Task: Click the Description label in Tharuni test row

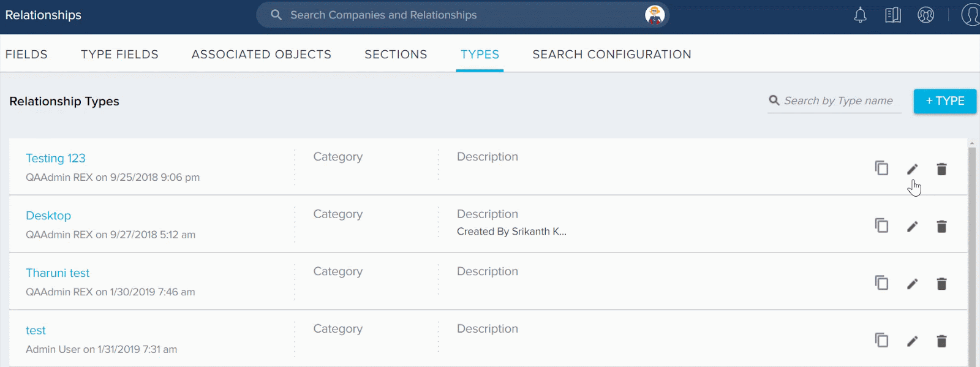Action: pyautogui.click(x=488, y=271)
